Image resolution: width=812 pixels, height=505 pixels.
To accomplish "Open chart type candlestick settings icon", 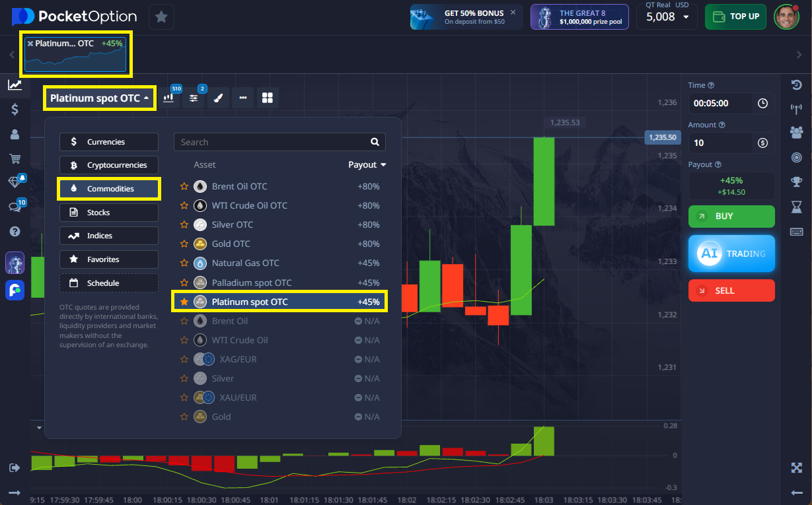I will tap(170, 98).
